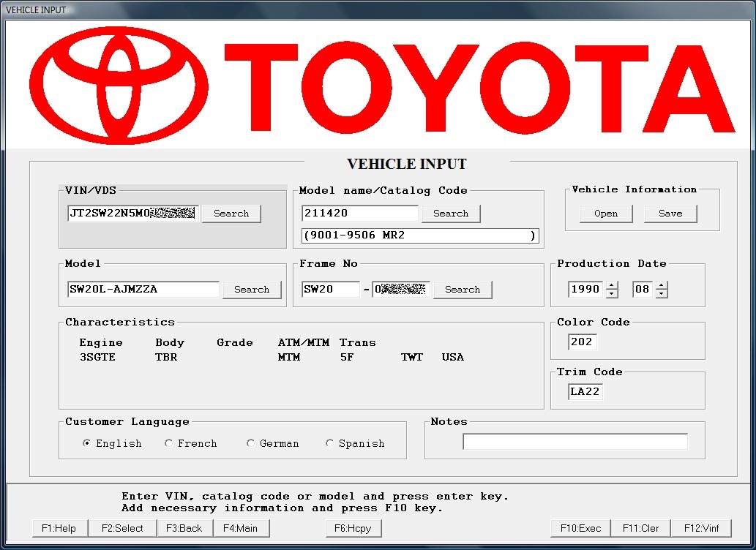Increase the production month with up arrow
This screenshot has height=550, width=756.
tap(662, 285)
